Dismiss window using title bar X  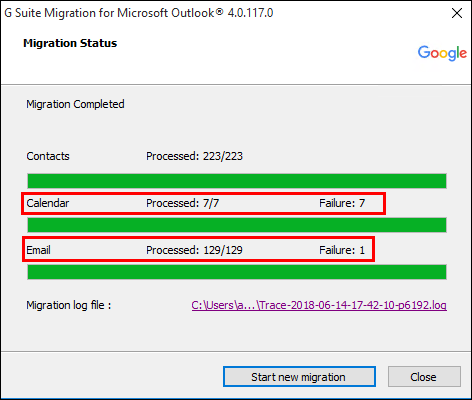click(x=457, y=13)
